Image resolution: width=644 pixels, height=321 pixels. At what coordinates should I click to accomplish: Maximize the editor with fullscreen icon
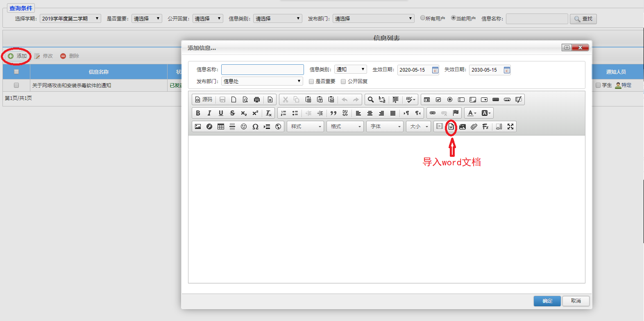tap(510, 127)
